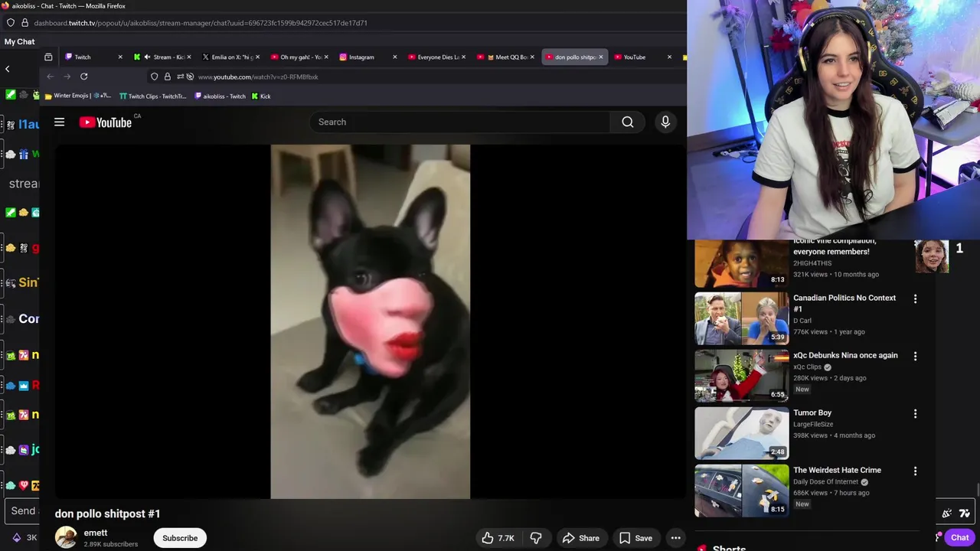Open the xQc Debunks Nina thumbnail

point(741,376)
